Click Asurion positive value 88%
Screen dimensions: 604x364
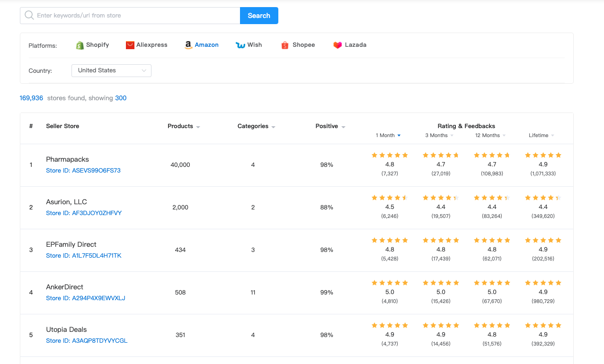click(327, 208)
